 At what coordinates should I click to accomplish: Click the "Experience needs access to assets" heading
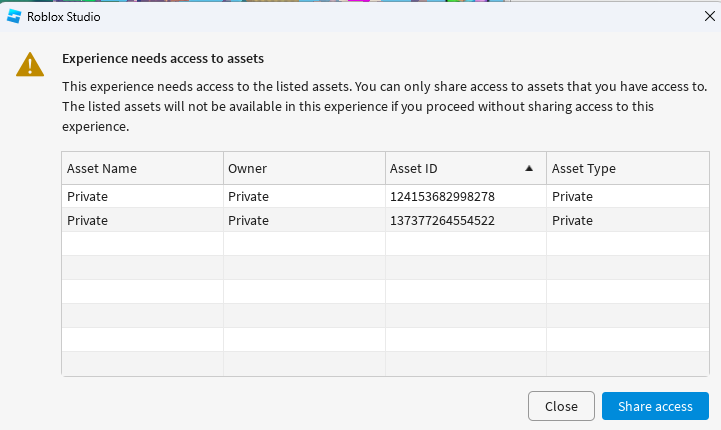click(163, 59)
